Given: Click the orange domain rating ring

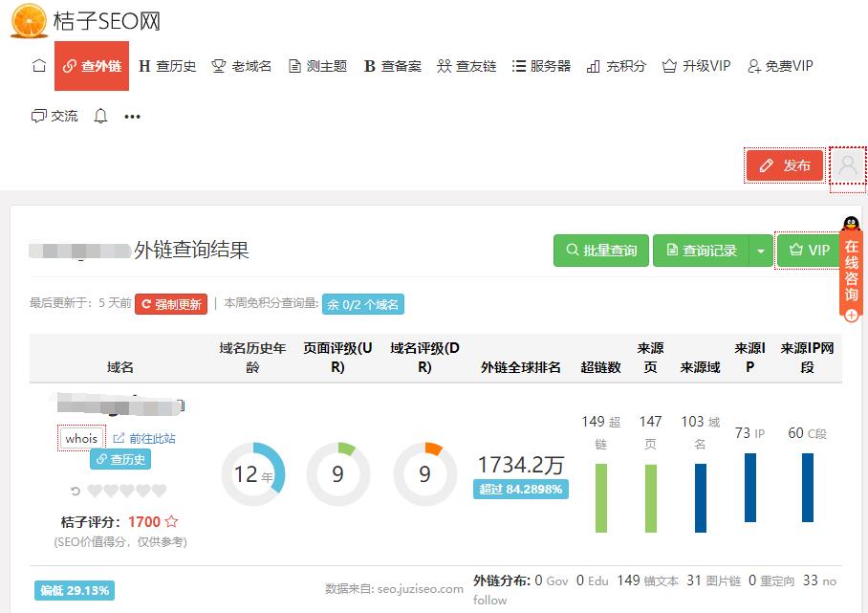Looking at the screenshot, I should pos(425,474).
